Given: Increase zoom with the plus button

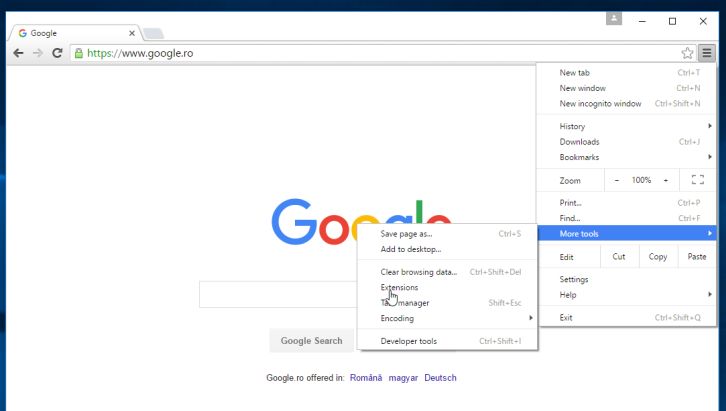Looking at the screenshot, I should click(x=666, y=181).
